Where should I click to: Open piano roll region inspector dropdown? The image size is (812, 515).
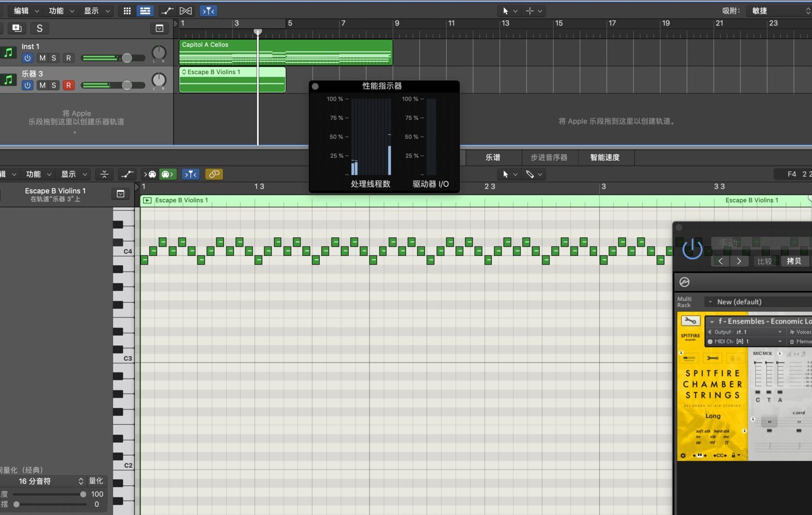[120, 194]
